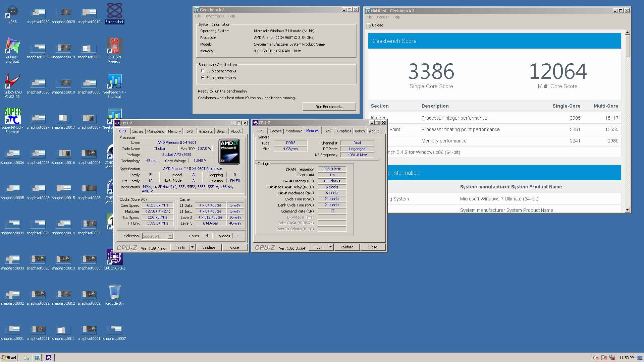This screenshot has height=362, width=644.
Task: Open About tab in right CPU-Z window
Action: pyautogui.click(x=374, y=131)
